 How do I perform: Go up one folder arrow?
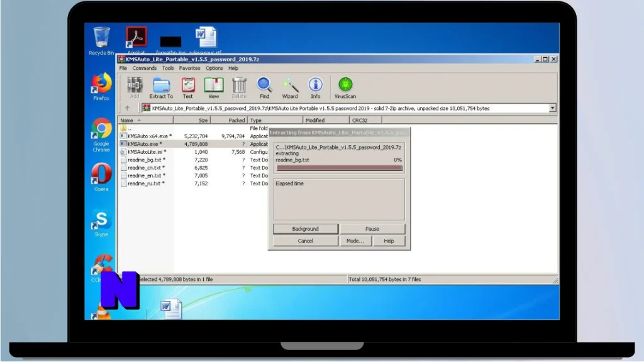tap(127, 108)
